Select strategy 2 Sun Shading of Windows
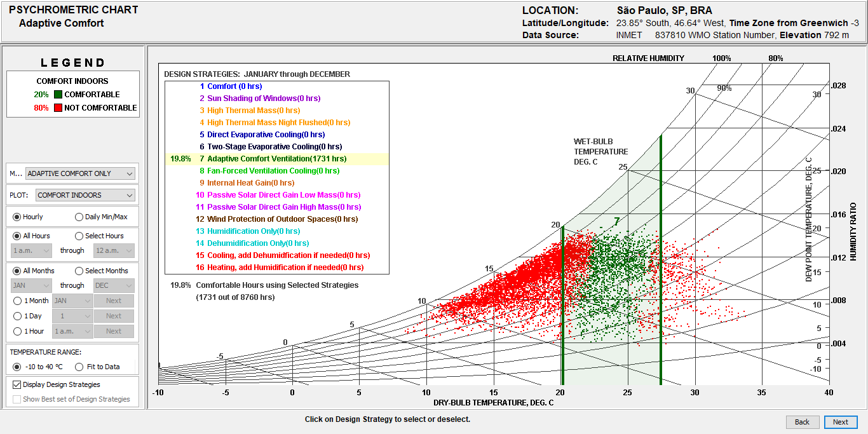Screen dimensions: 868x434 [263, 98]
